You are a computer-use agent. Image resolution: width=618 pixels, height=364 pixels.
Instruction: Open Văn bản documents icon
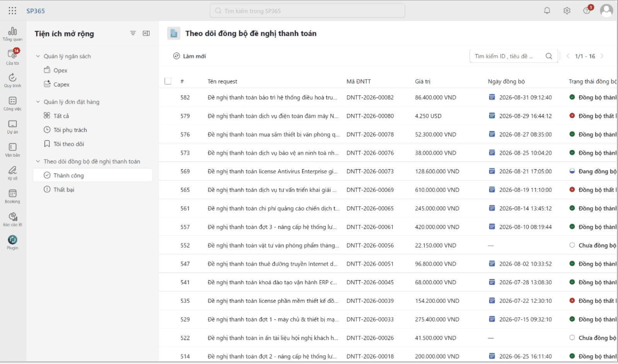coord(12,150)
